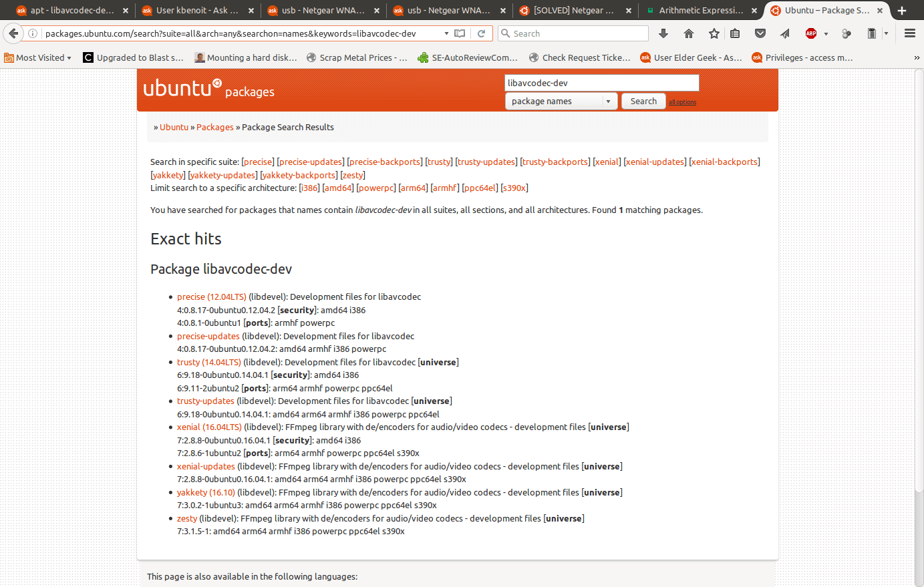
Task: Open precise-updates link in results list
Action: [x=208, y=337]
